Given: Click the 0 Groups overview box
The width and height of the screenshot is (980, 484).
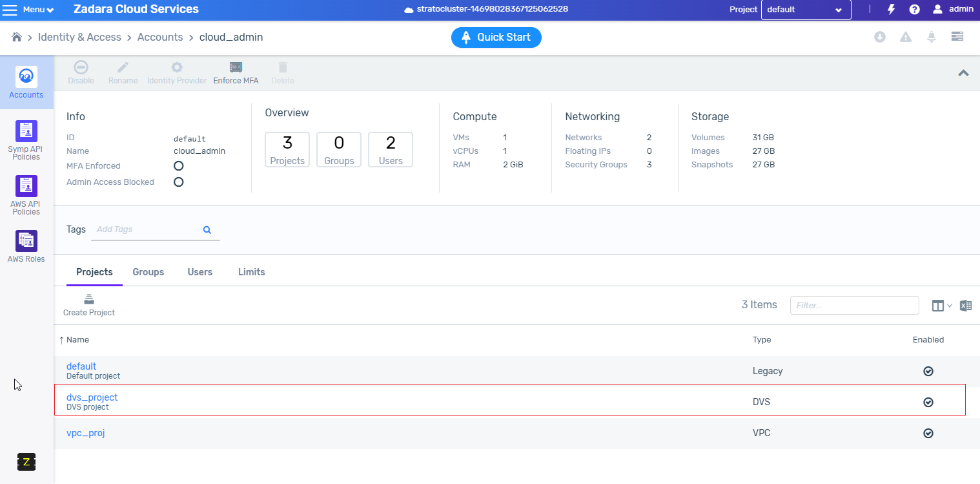Looking at the screenshot, I should 339,150.
